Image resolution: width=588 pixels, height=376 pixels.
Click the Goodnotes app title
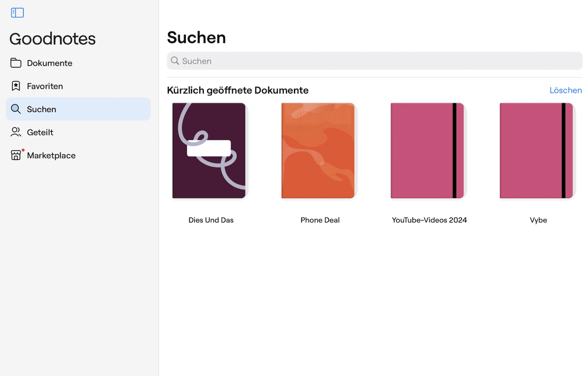(x=53, y=39)
